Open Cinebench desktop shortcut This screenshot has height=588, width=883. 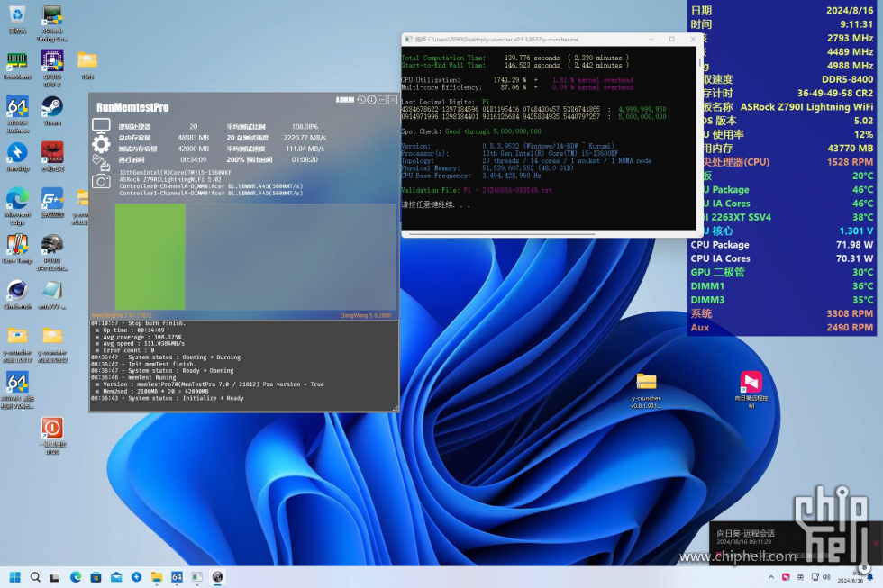coord(17,295)
